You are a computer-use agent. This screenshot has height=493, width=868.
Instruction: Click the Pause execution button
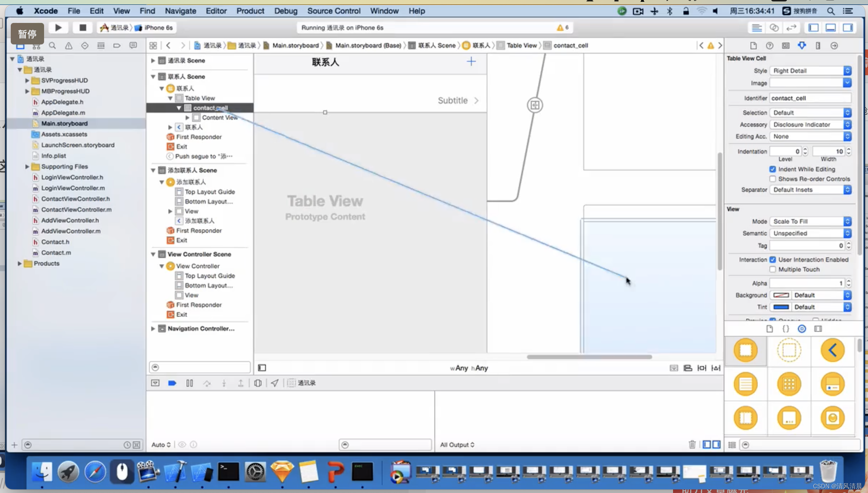[190, 383]
